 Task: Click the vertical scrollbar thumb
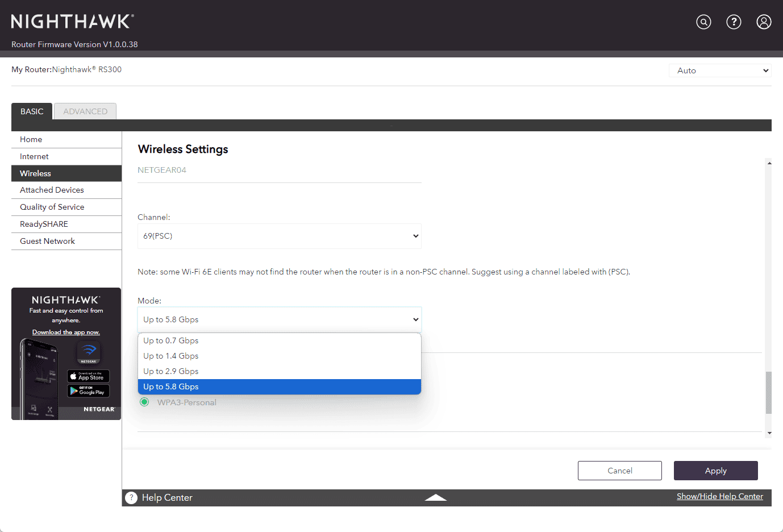pyautogui.click(x=769, y=392)
